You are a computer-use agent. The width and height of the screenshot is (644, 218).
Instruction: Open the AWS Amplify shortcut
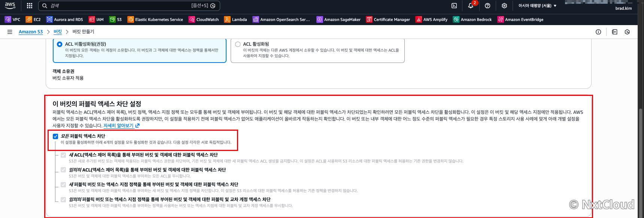(x=432, y=19)
